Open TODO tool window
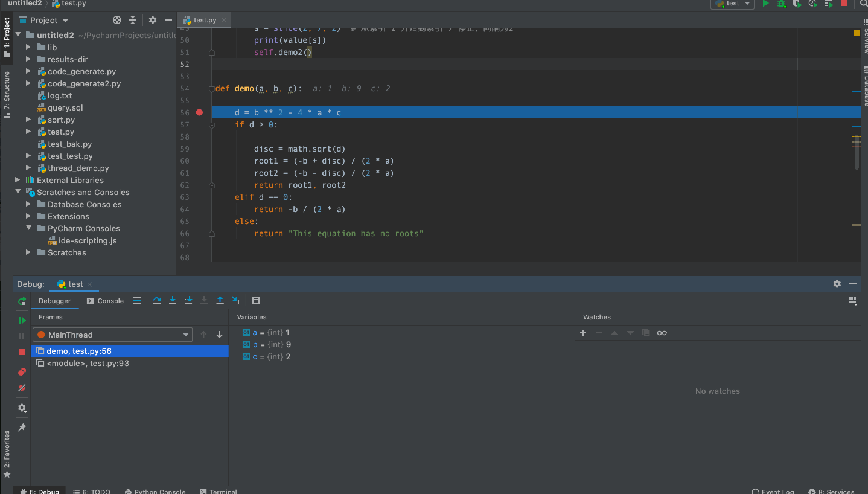 92,492
